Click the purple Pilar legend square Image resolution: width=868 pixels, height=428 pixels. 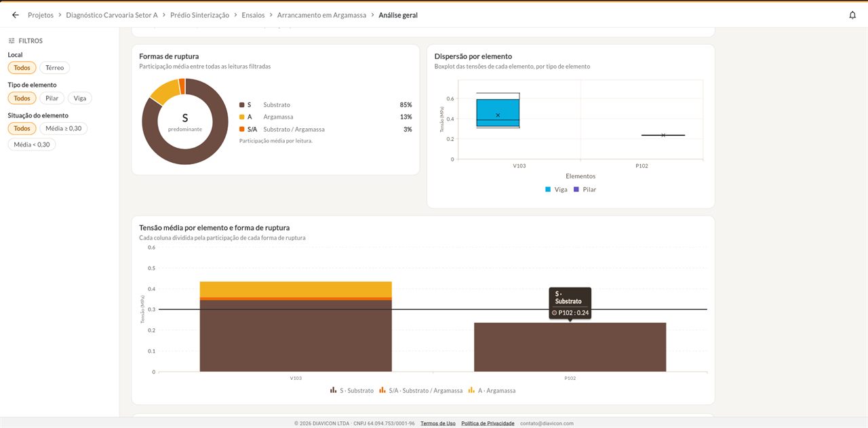576,190
